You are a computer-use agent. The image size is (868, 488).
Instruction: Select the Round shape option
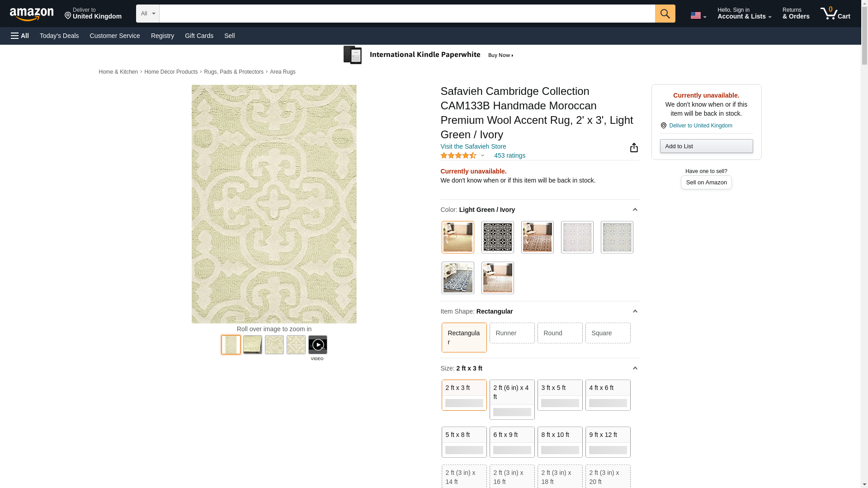[x=560, y=333]
